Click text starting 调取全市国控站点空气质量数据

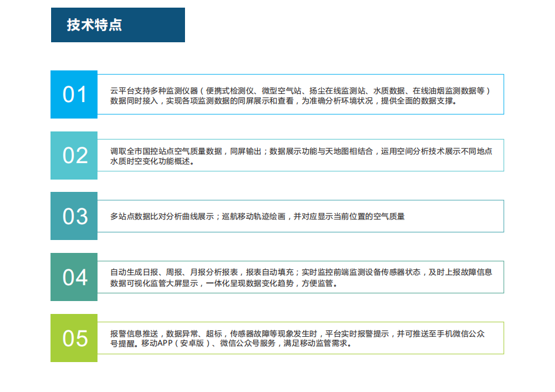tap(301, 151)
